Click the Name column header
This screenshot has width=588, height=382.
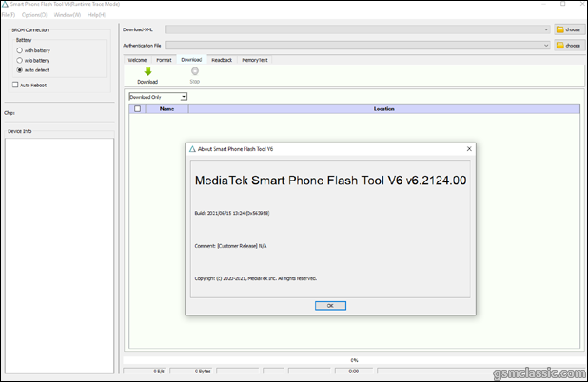[167, 109]
